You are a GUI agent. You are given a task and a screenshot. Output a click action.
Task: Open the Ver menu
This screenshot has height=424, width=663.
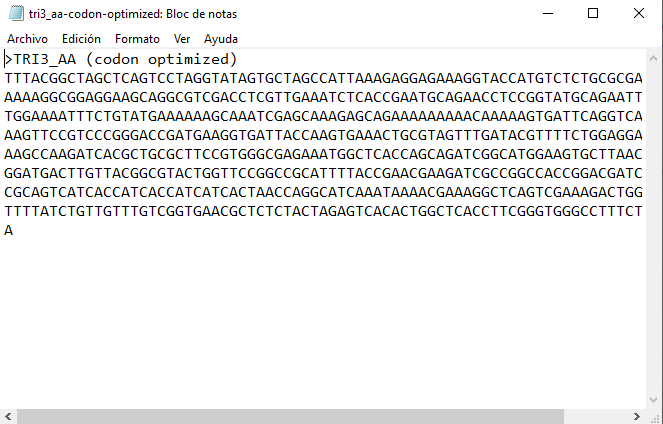point(182,38)
